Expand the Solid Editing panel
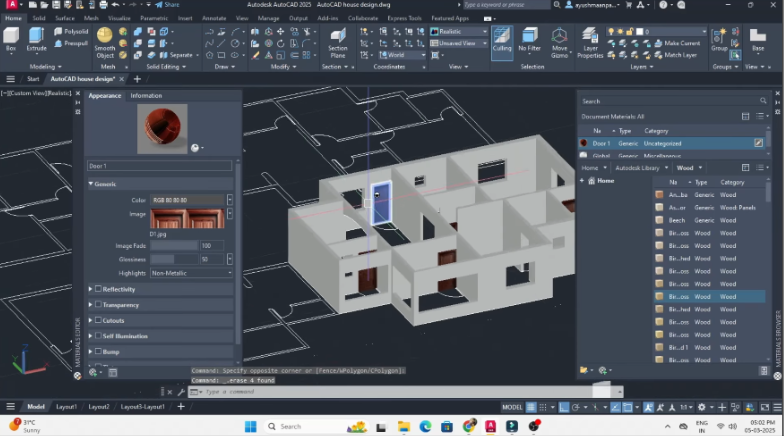 (x=166, y=66)
